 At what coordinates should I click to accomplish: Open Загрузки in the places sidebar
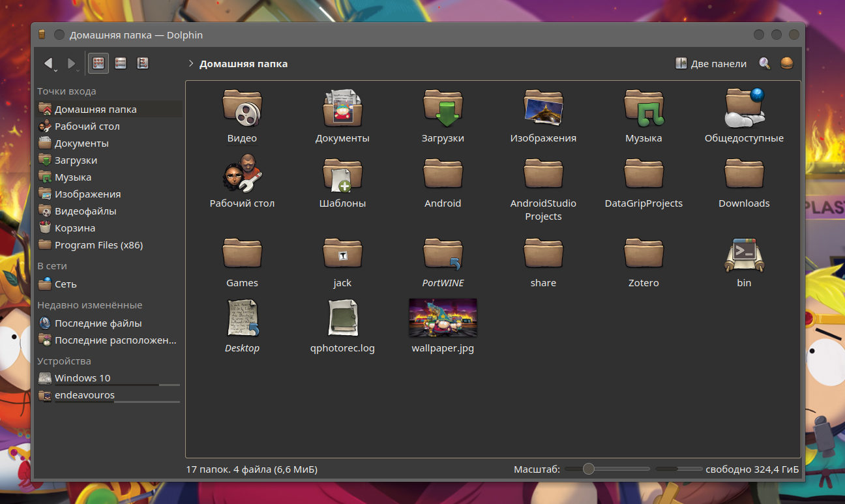[x=110, y=160]
